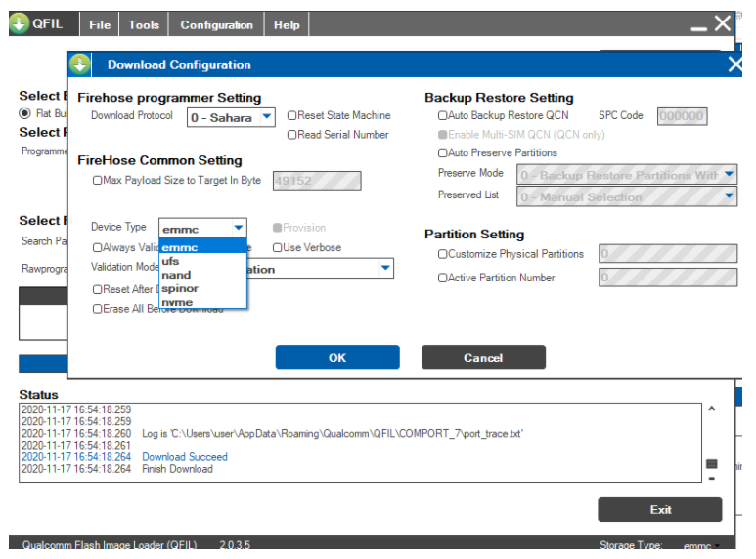This screenshot has height=559, width=756.
Task: Toggle Max Payload Size to Target checkbox
Action: (x=97, y=180)
